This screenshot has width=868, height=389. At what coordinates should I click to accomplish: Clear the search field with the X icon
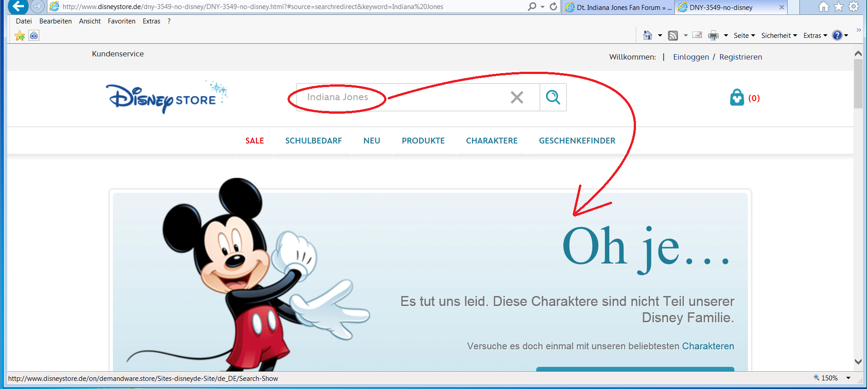[x=517, y=97]
